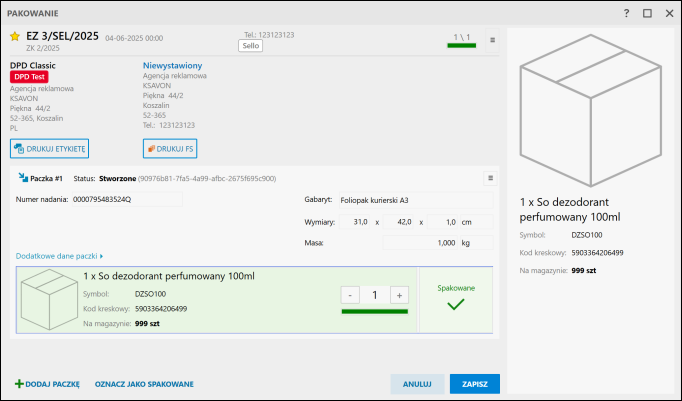Viewport: 682px width, 401px height.
Task: Expand Dodatkowe dane paczki
Action: [x=59, y=256]
